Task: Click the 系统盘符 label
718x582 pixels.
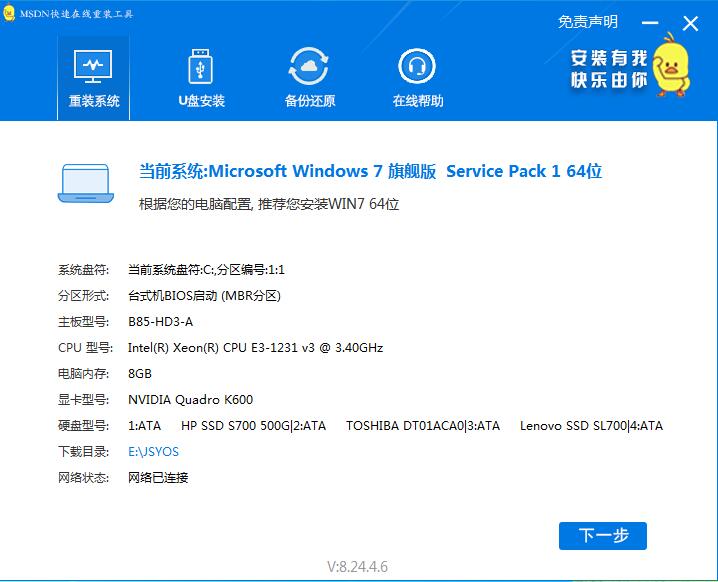Action: [83, 270]
